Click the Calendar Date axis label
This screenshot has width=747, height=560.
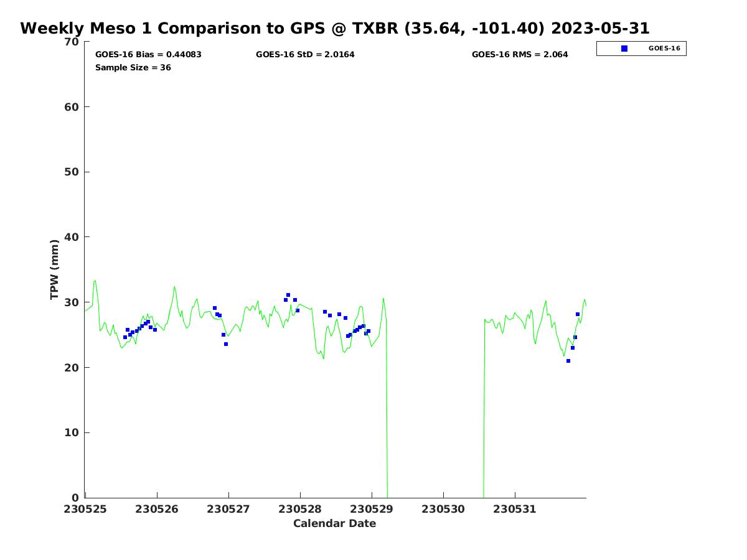[335, 523]
